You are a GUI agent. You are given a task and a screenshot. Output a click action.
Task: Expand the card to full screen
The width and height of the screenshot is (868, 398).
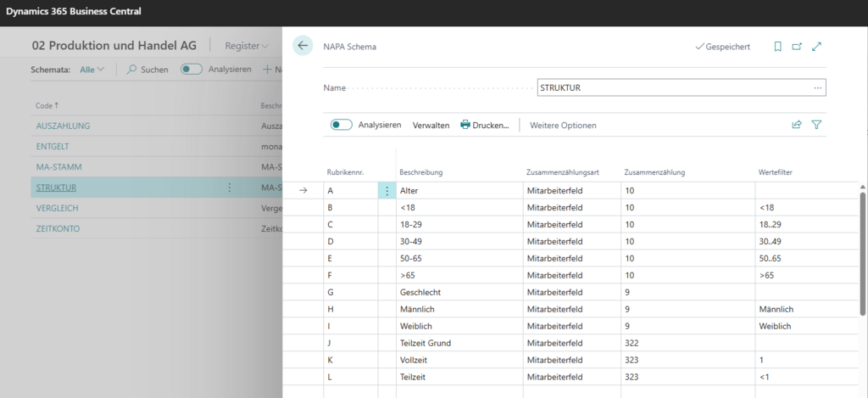(x=816, y=48)
